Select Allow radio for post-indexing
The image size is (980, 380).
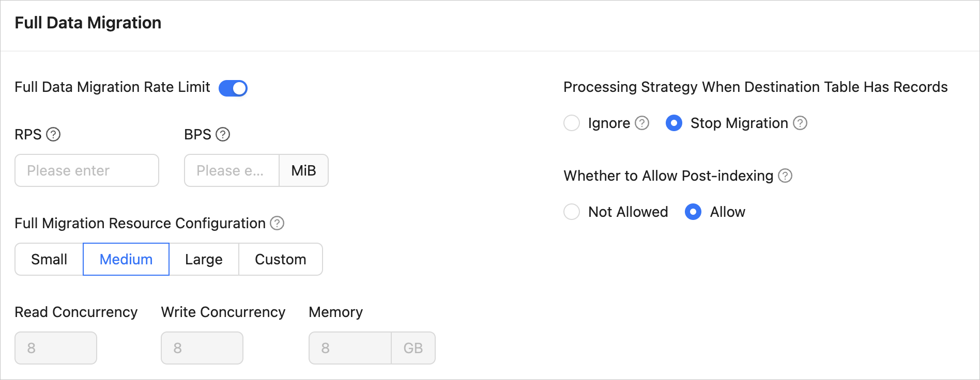[693, 212]
